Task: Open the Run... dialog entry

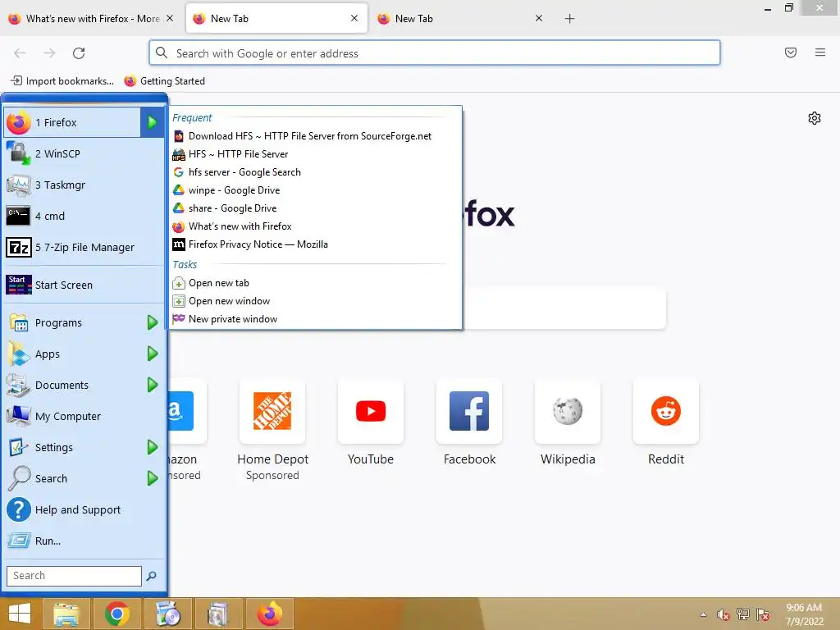Action: point(84,541)
